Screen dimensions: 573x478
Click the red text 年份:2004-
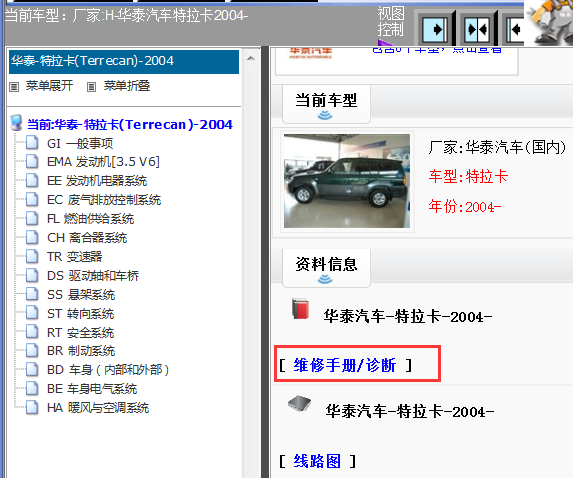(x=465, y=207)
